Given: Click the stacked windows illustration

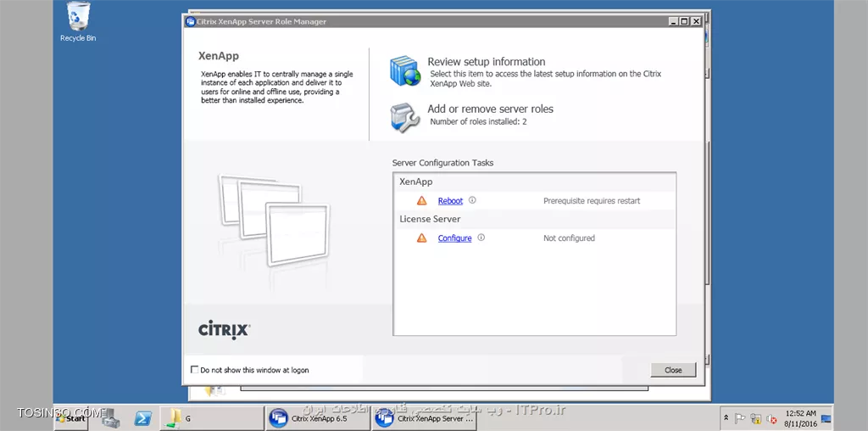Looking at the screenshot, I should tap(274, 221).
